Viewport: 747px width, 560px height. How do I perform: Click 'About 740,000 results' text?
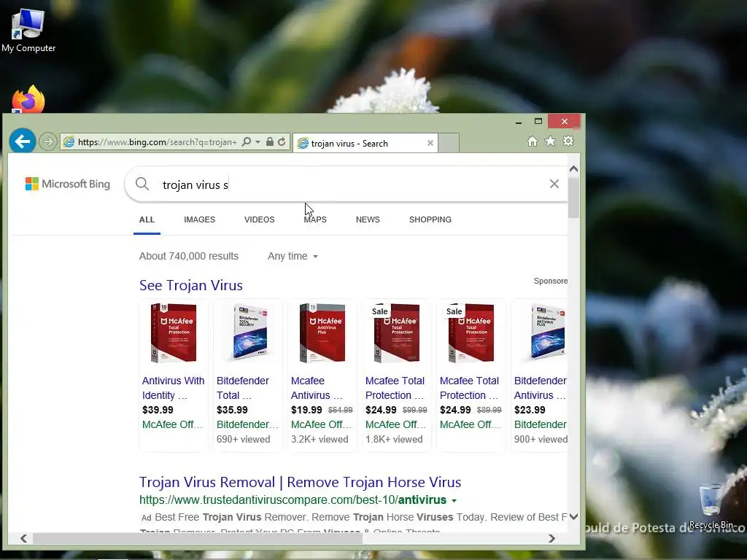tap(189, 256)
